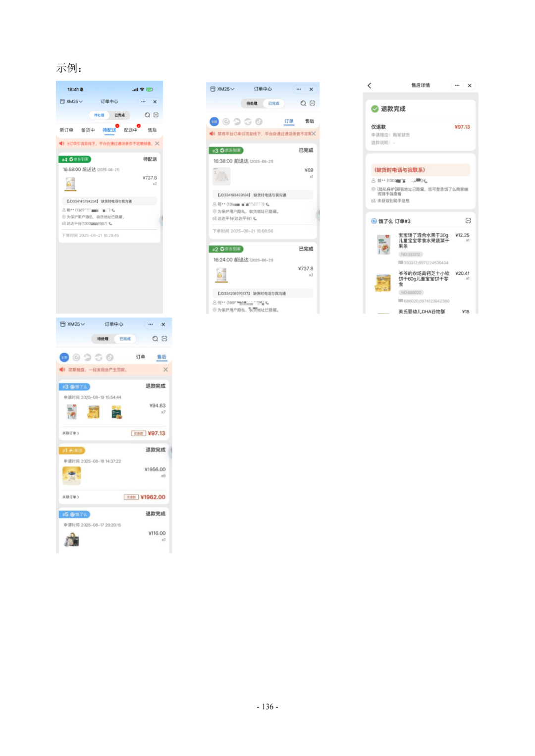Image resolution: width=535 pixels, height=756 pixels.
Task: Dismiss the notice banner above order #4
Action: [157, 144]
